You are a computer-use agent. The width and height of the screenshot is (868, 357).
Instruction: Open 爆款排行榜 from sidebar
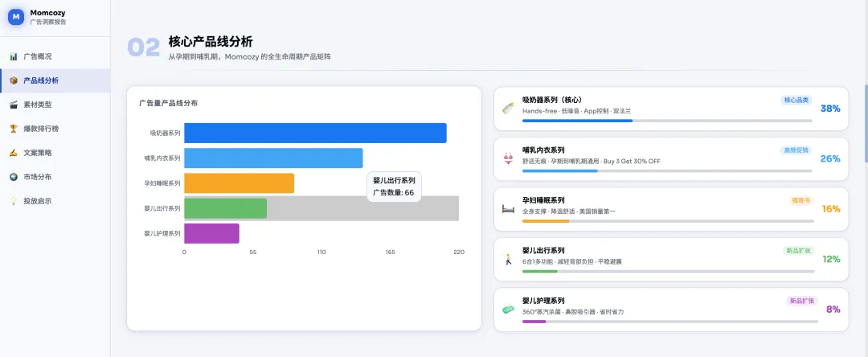pos(55,129)
